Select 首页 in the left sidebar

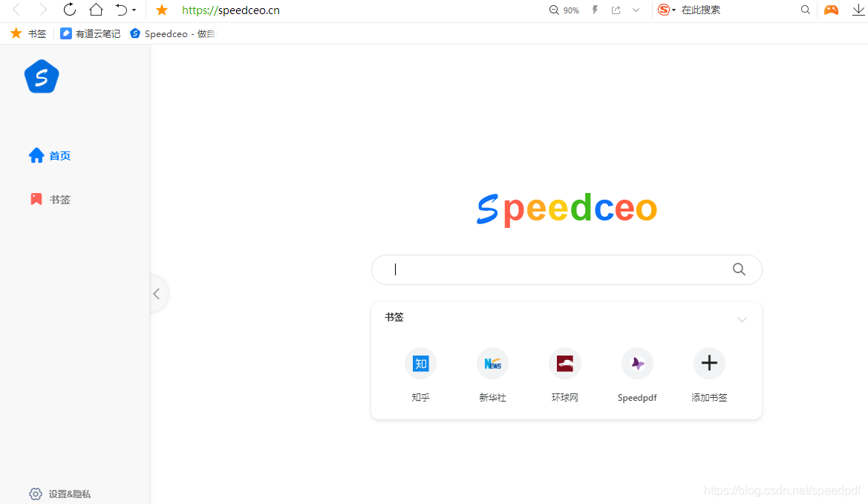(x=50, y=155)
